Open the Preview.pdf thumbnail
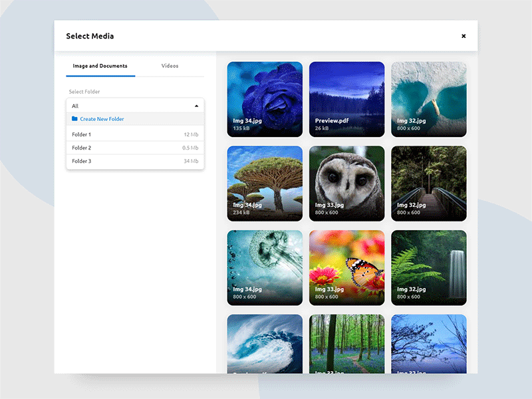Viewport: 532px width, 399px height. (346, 98)
